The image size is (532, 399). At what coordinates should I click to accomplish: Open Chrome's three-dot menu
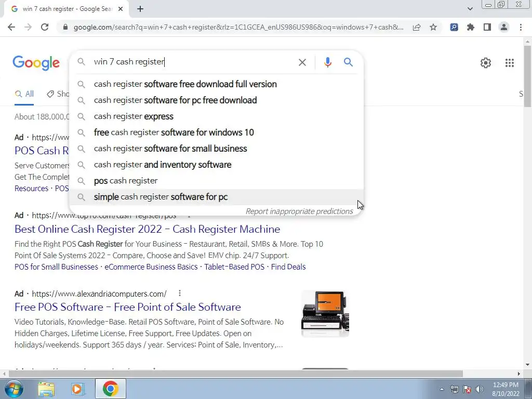click(x=521, y=27)
